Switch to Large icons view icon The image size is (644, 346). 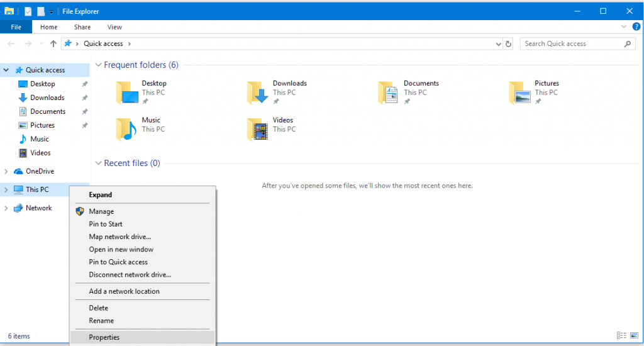tap(635, 336)
